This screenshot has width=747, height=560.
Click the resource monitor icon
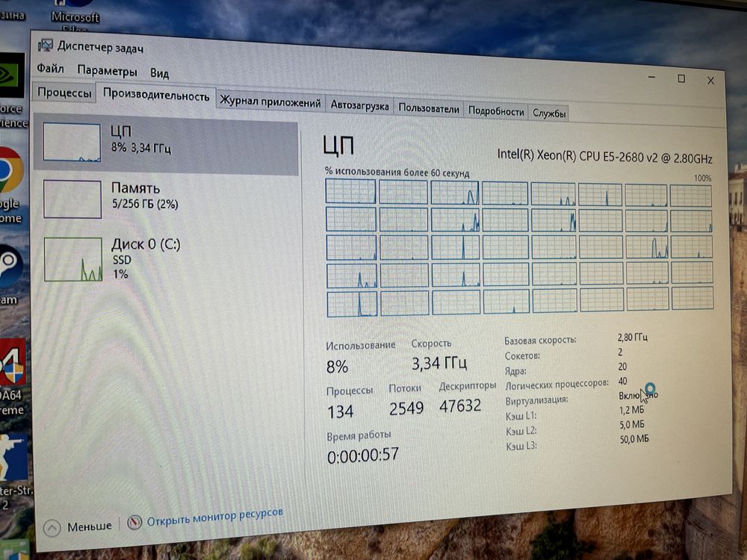(x=134, y=523)
